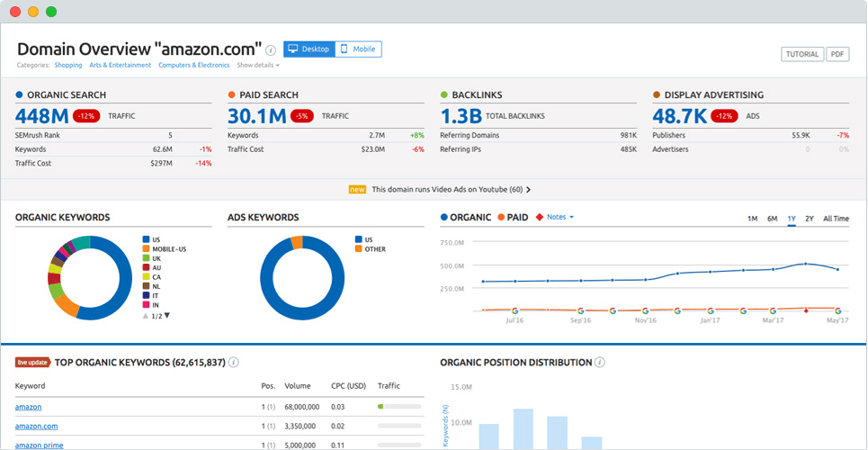The width and height of the screenshot is (868, 450).
Task: Click the Paid Search orange dot icon
Action: point(231,94)
